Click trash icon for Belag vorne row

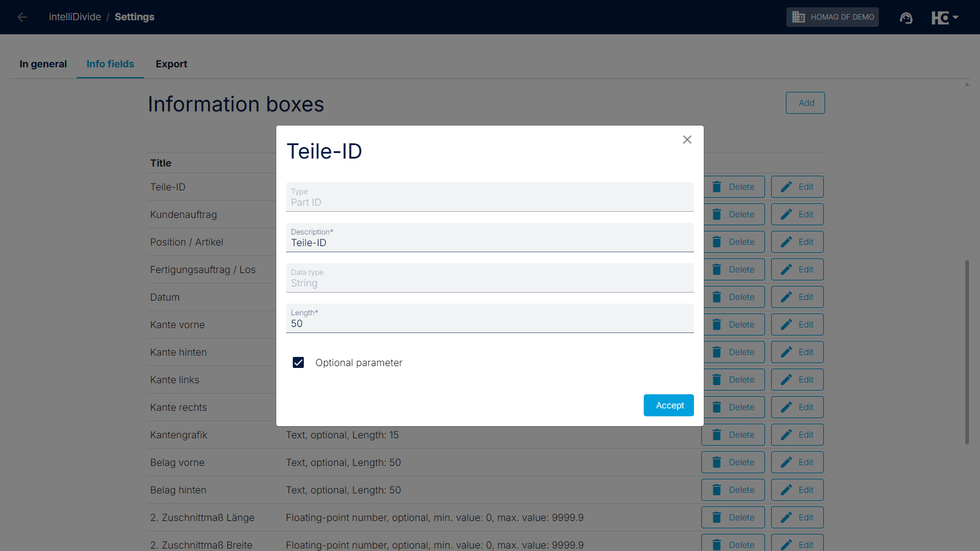(x=717, y=462)
